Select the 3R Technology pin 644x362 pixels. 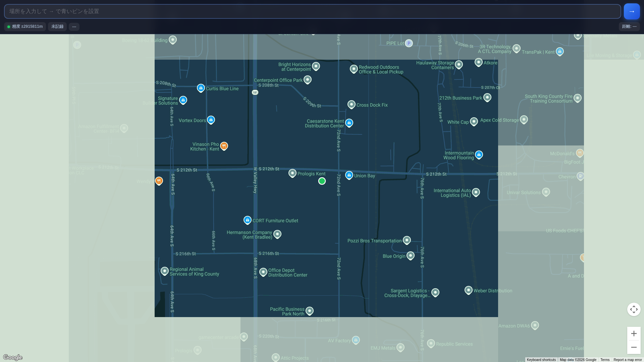(x=516, y=48)
